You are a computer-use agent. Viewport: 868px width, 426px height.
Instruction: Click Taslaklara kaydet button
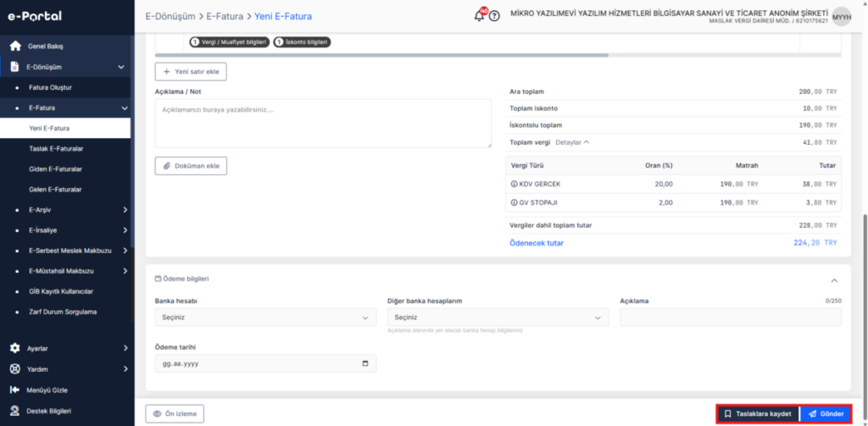pos(758,414)
